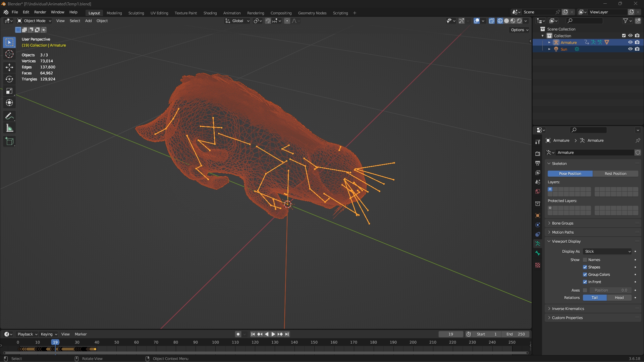Enable the Names checkbox
This screenshot has width=644, height=362.
[585, 260]
